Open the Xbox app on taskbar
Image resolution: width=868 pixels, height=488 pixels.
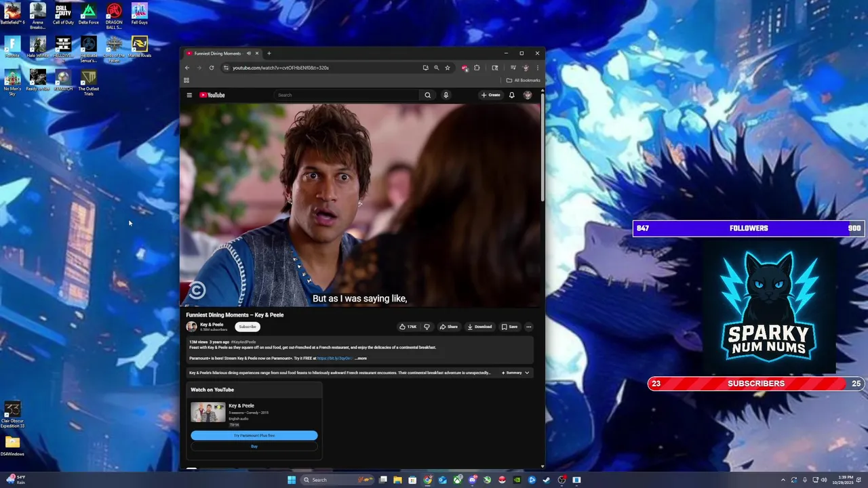point(458,480)
